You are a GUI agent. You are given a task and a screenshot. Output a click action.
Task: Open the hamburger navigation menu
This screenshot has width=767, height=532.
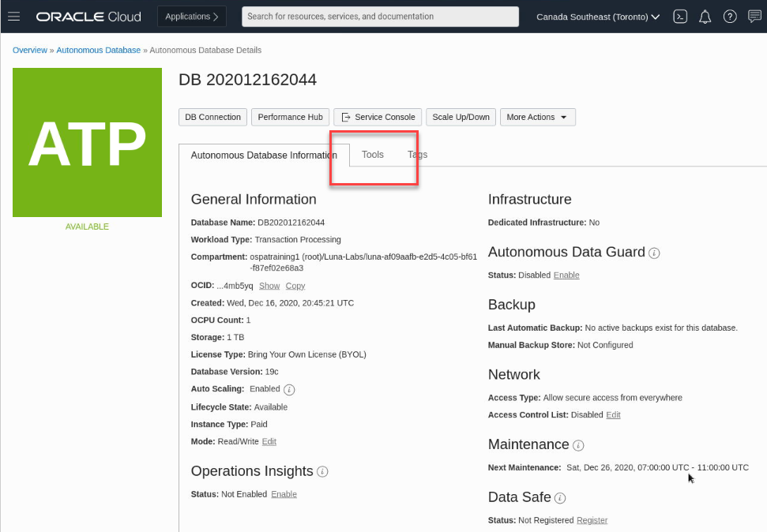coord(13,17)
